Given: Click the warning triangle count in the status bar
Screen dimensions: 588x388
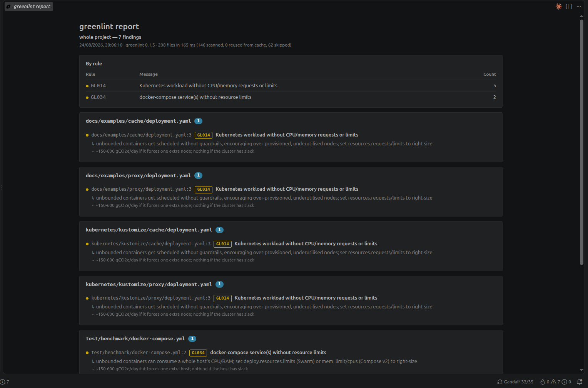Looking at the screenshot, I should point(555,382).
